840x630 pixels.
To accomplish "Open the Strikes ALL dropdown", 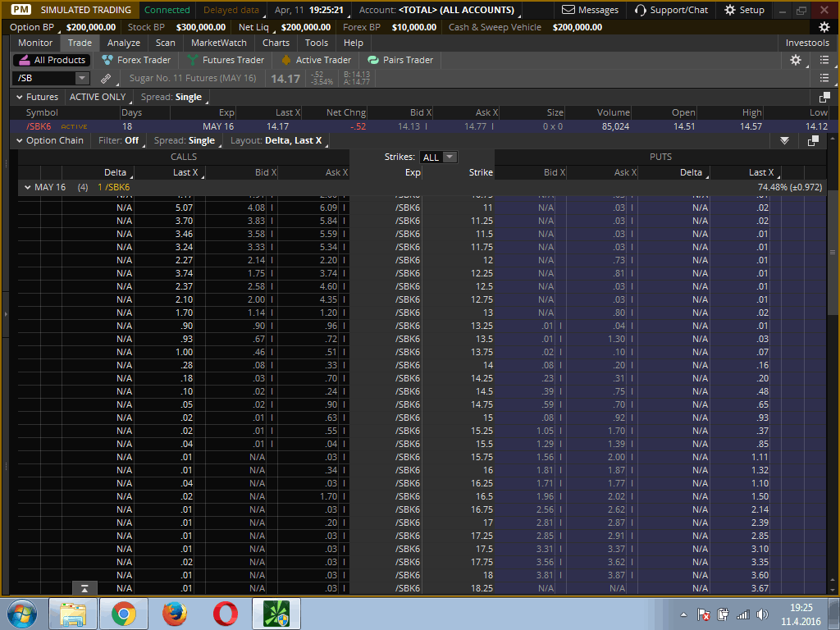I will pyautogui.click(x=438, y=157).
